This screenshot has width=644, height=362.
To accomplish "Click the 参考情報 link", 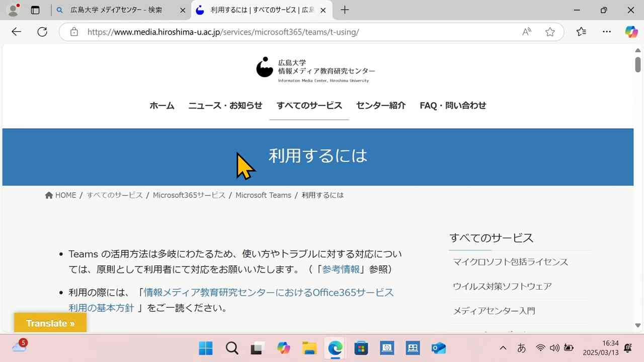I will 341,269.
